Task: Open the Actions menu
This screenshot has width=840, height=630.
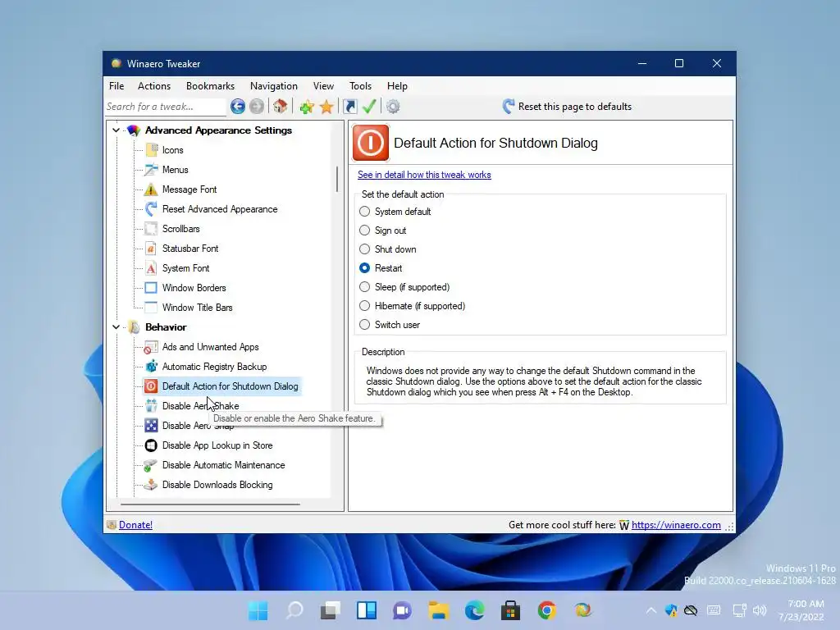Action: pyautogui.click(x=154, y=85)
